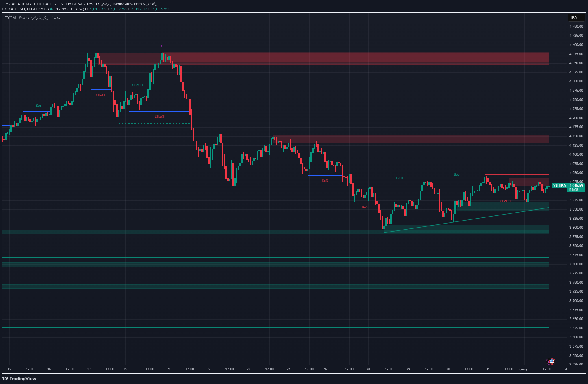Click the green BoS label at far left
Image resolution: width=588 pixels, height=384 pixels.
(38, 106)
